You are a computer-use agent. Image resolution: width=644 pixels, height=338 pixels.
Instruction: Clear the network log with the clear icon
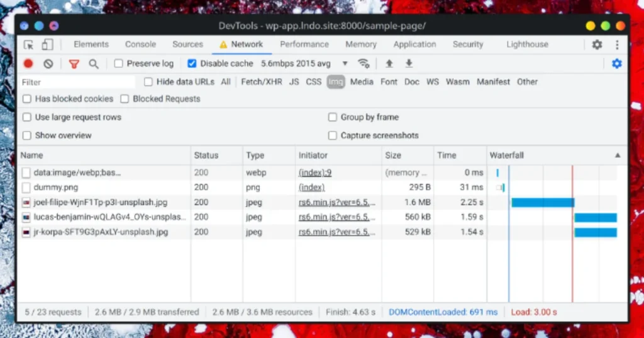[48, 64]
